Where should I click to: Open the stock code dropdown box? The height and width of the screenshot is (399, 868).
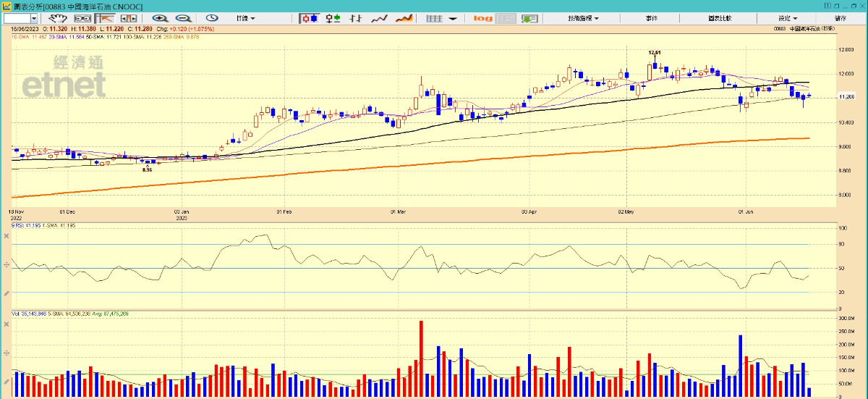click(x=34, y=18)
